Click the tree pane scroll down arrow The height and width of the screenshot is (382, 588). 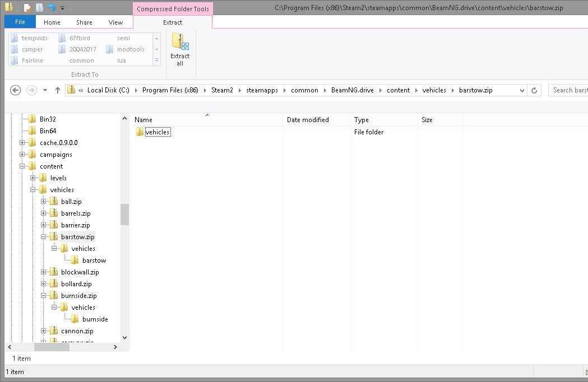[x=124, y=337]
